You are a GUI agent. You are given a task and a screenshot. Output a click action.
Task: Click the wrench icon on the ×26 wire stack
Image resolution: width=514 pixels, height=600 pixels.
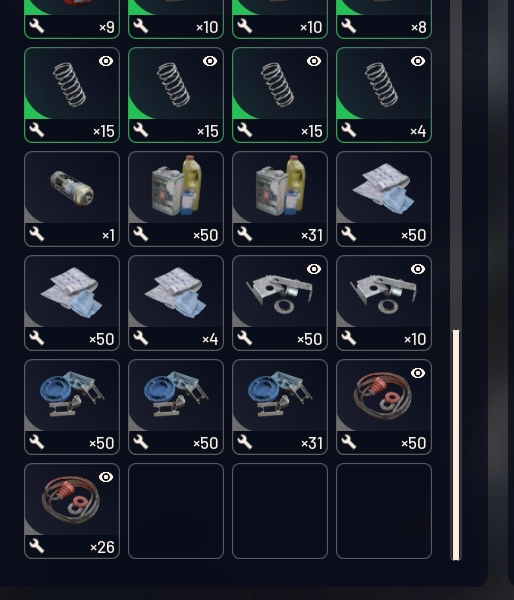click(37, 546)
